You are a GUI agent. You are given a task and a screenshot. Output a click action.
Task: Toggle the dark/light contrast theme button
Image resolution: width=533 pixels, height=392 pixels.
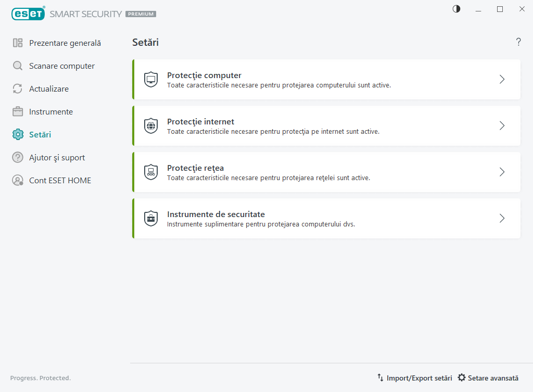click(456, 9)
